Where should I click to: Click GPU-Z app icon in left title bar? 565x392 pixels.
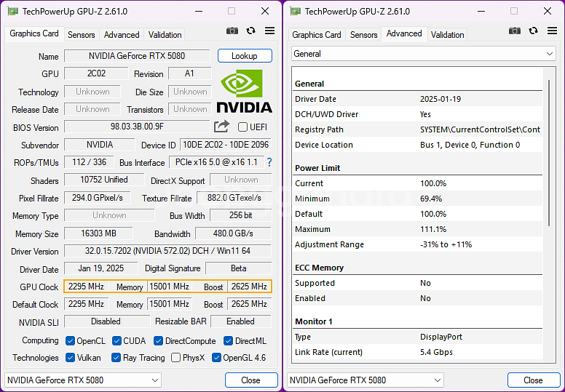[x=13, y=11]
